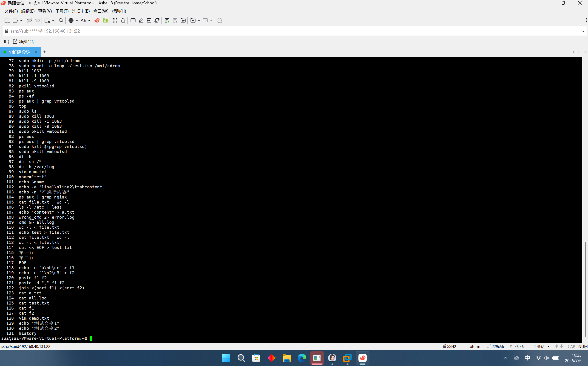Click the script Run icon with green arrow
The image size is (588, 366).
click(x=167, y=21)
